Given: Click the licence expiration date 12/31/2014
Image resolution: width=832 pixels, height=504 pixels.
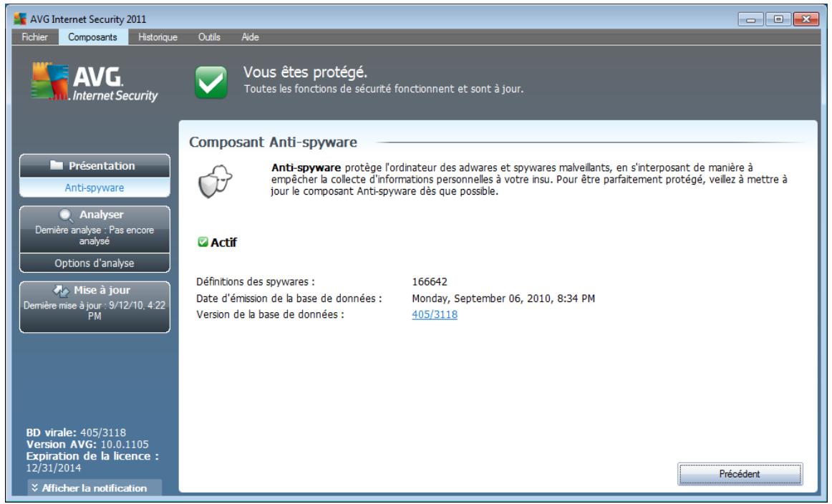Looking at the screenshot, I should [54, 468].
